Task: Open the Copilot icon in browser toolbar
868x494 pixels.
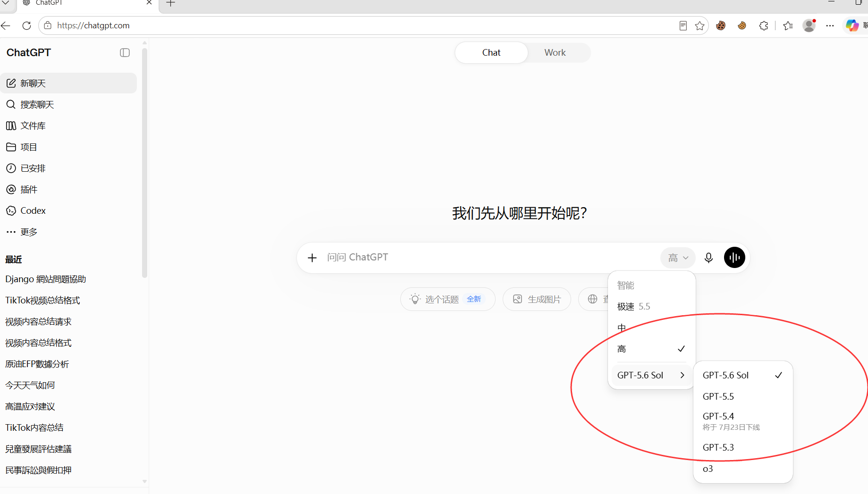Action: (852, 25)
